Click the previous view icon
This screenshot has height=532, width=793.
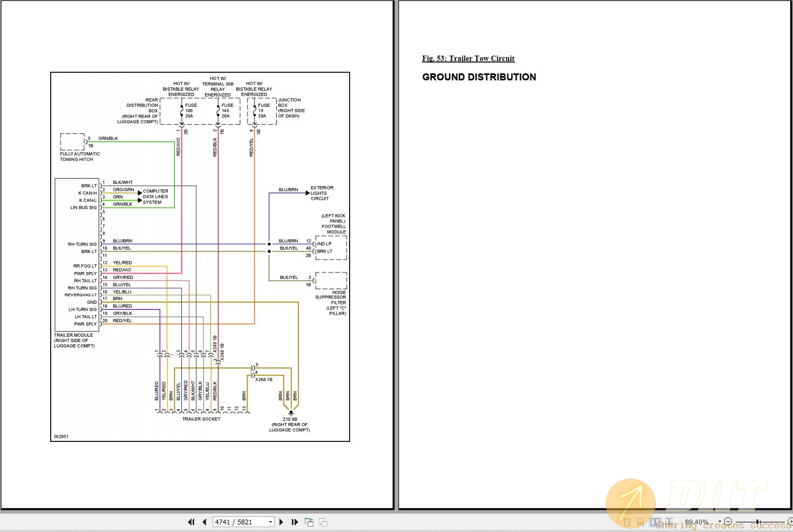coord(309,522)
